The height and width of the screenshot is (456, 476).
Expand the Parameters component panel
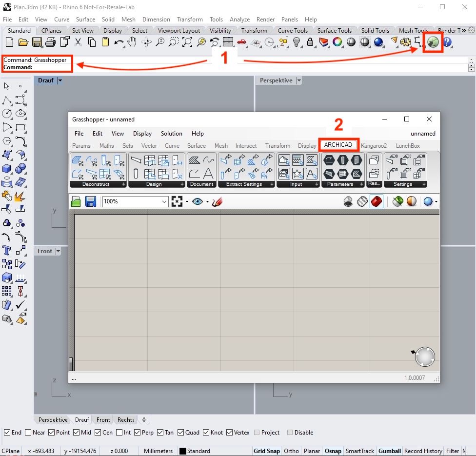pyautogui.click(x=361, y=184)
